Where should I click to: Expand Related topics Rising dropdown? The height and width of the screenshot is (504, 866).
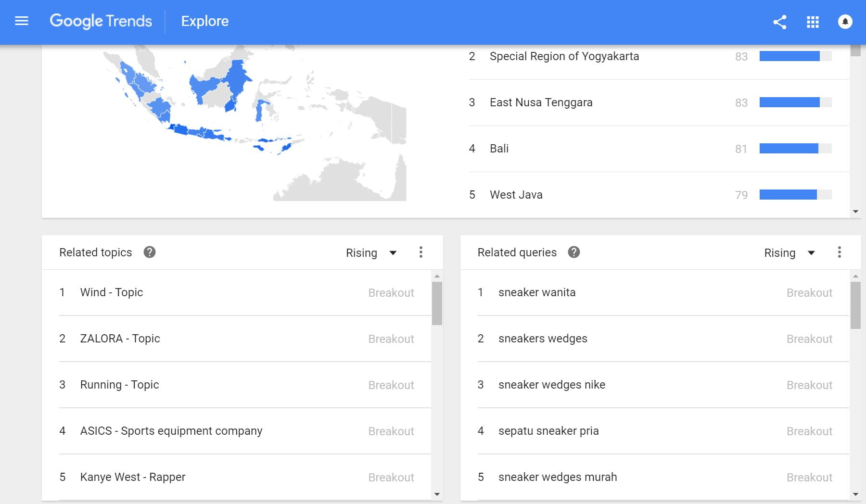point(371,253)
